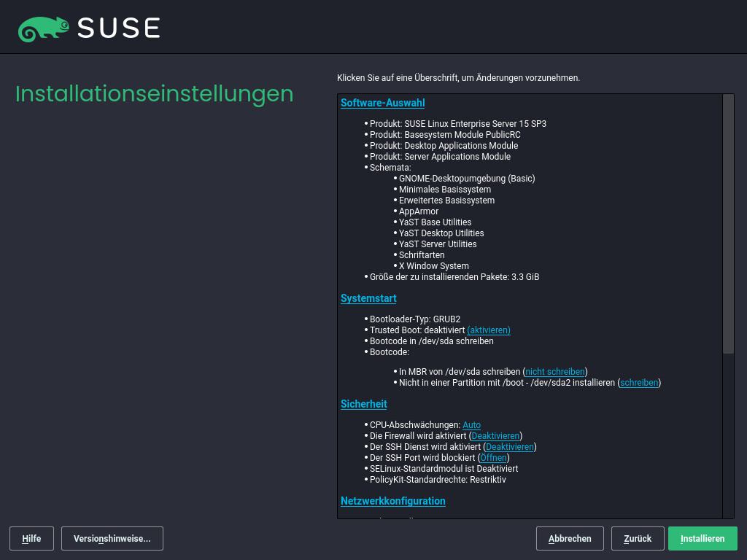Click the CPU-Abschwächungen Auto link

[472, 425]
